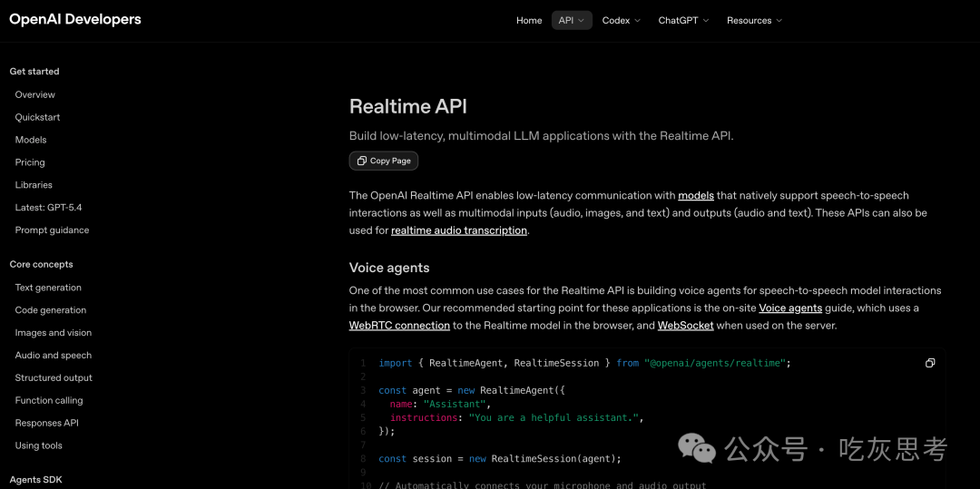
Task: Open Models in sidebar
Action: click(31, 140)
